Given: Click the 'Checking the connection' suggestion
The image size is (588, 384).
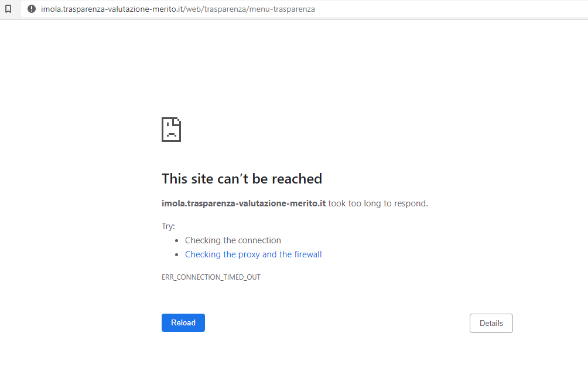Looking at the screenshot, I should pos(233,240).
